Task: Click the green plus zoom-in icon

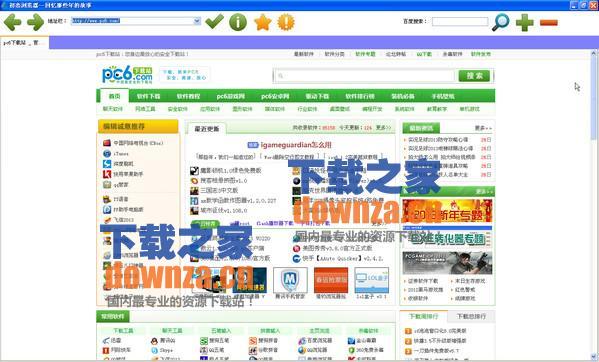Action: (x=525, y=23)
